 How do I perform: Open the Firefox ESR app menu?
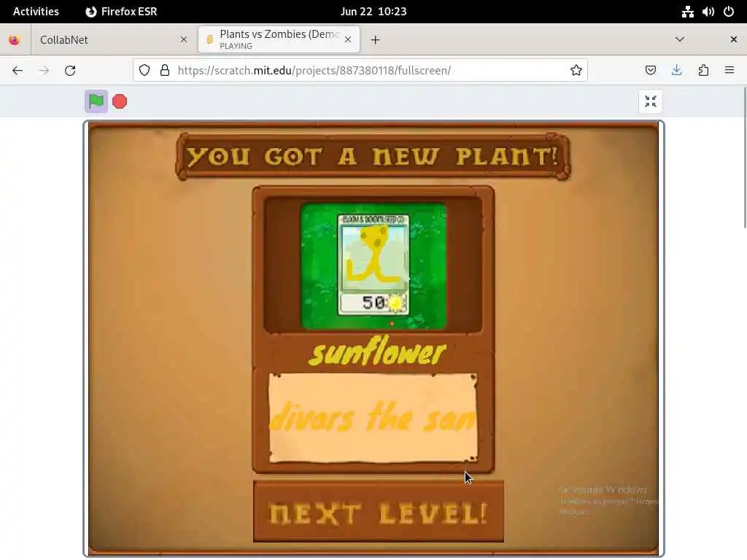point(121,12)
